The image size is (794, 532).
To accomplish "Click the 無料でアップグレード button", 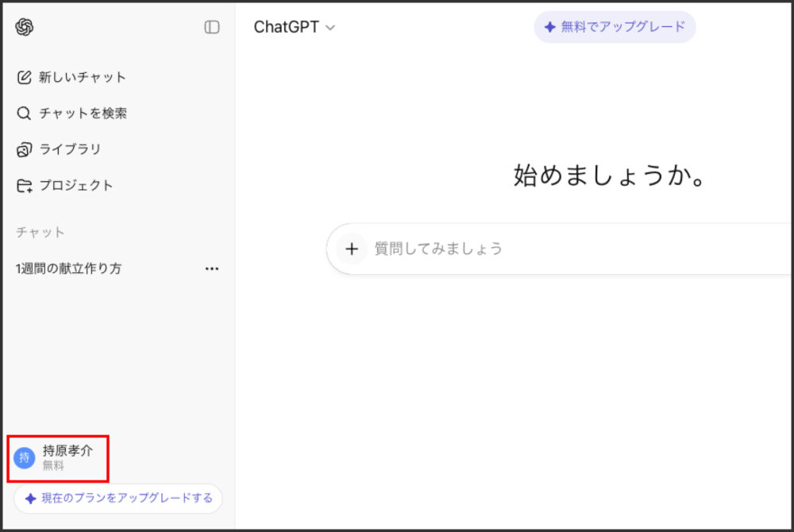I will [x=615, y=26].
